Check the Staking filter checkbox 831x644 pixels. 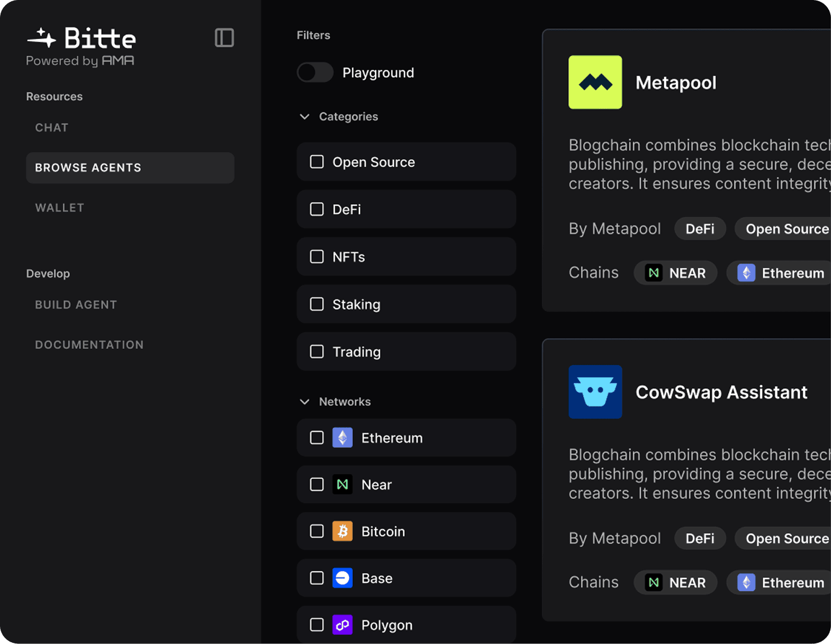click(x=316, y=304)
